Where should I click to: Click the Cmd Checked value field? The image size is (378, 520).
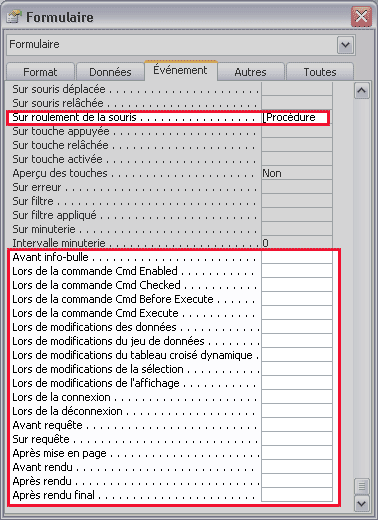297,285
